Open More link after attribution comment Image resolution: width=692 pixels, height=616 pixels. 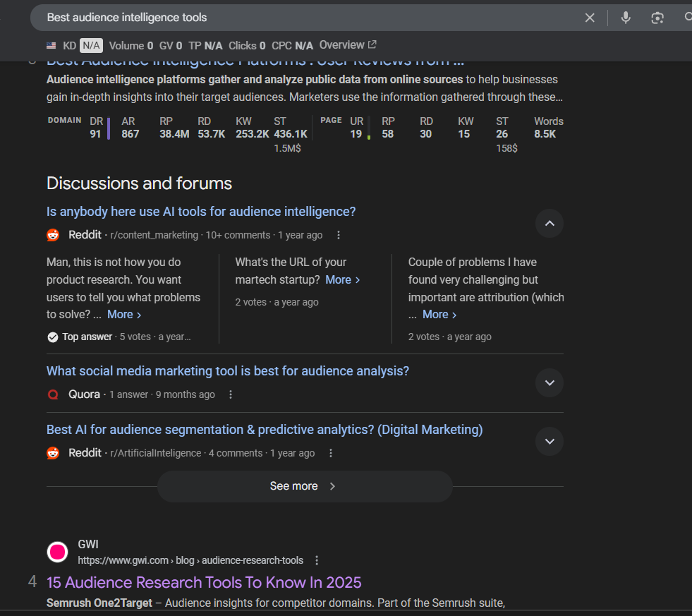[439, 315]
